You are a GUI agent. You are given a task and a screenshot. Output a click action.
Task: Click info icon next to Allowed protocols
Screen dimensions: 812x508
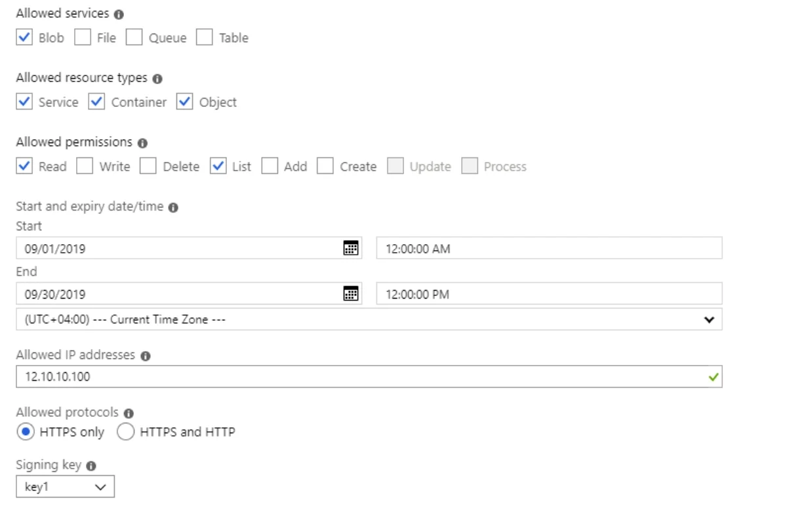tap(129, 413)
